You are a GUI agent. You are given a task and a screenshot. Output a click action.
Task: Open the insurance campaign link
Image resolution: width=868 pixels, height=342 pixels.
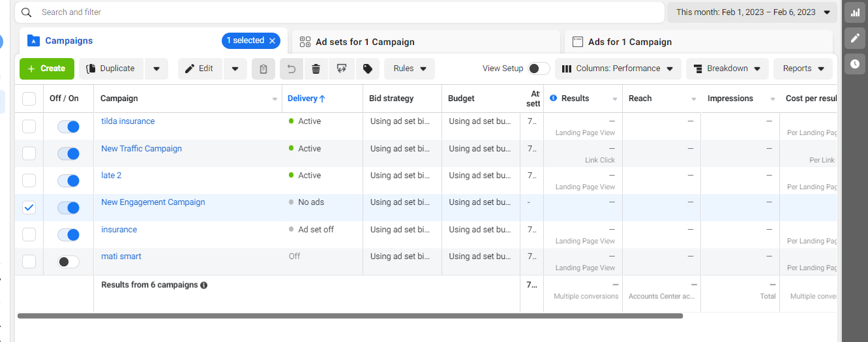click(x=119, y=230)
